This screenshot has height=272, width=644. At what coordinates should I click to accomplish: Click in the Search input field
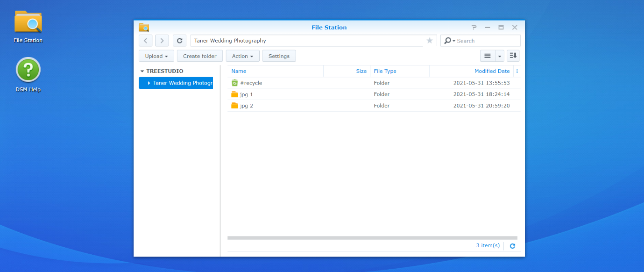coord(486,41)
